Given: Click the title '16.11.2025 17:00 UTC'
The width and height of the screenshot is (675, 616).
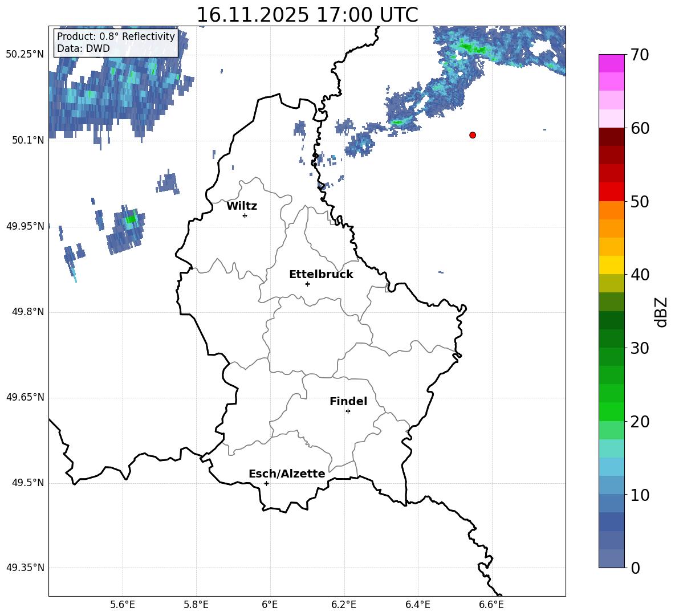Looking at the screenshot, I should pos(307,15).
